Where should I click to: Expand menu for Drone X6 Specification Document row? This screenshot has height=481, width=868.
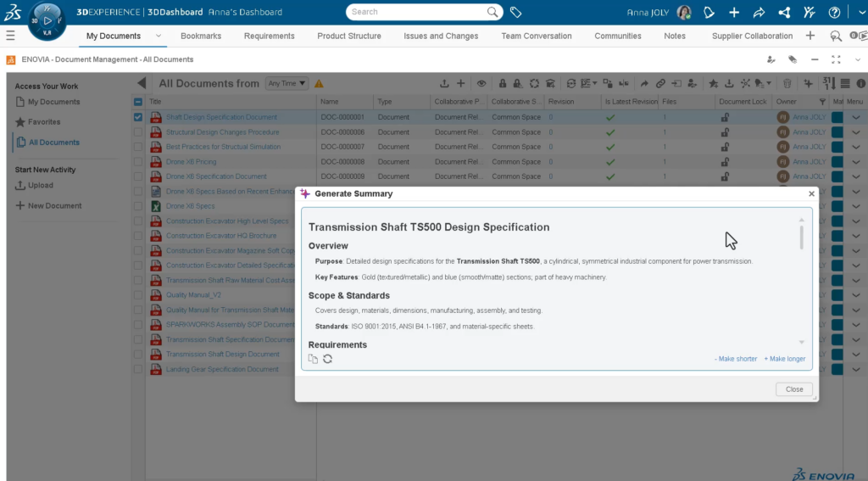coord(856,176)
